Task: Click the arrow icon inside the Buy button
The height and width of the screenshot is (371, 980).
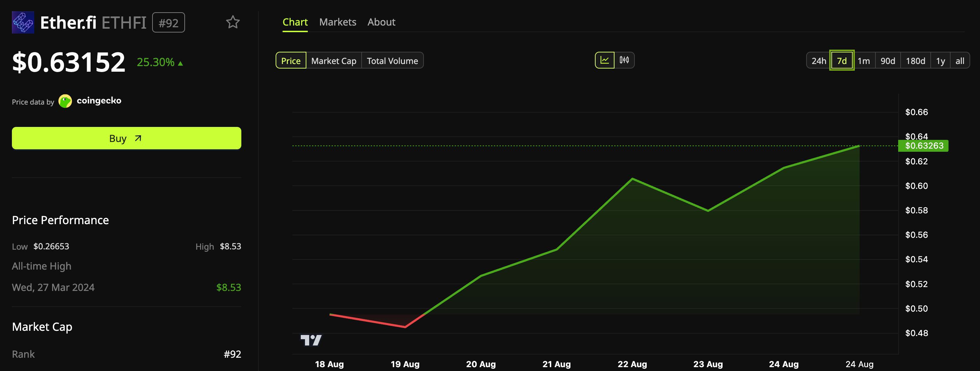Action: tap(138, 138)
